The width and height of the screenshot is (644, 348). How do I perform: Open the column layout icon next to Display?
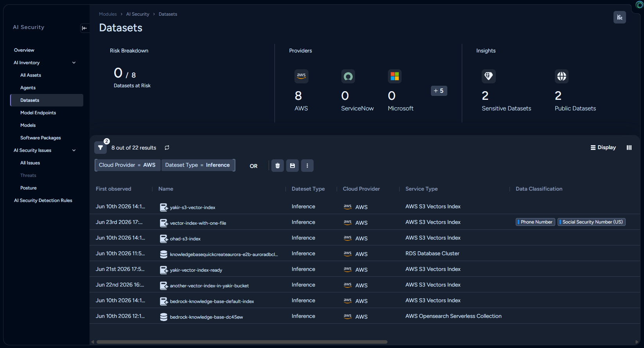click(629, 148)
